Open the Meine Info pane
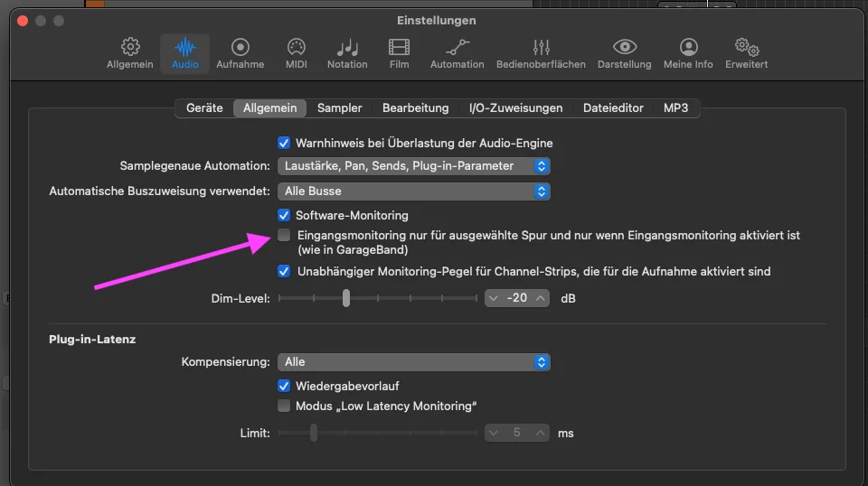 [x=688, y=53]
